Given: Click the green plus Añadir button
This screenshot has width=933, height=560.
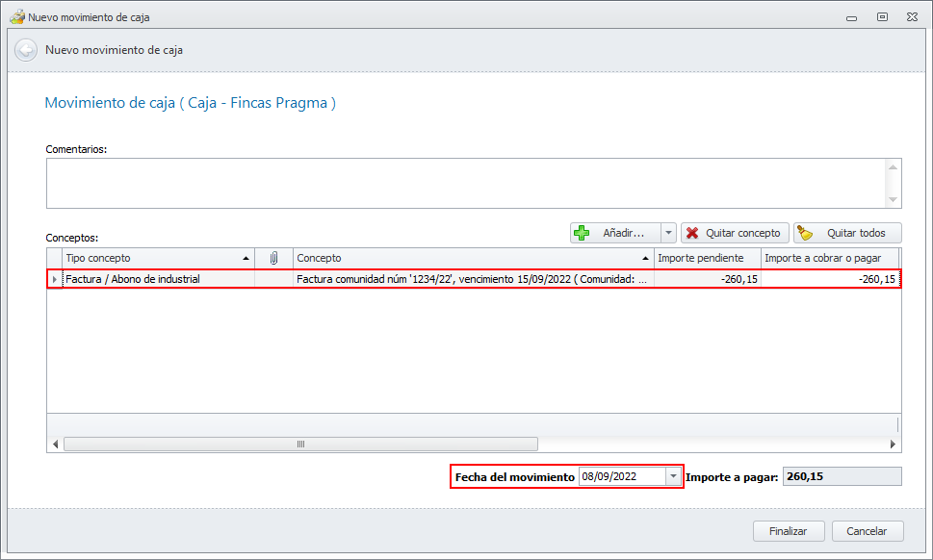Looking at the screenshot, I should pyautogui.click(x=615, y=233).
